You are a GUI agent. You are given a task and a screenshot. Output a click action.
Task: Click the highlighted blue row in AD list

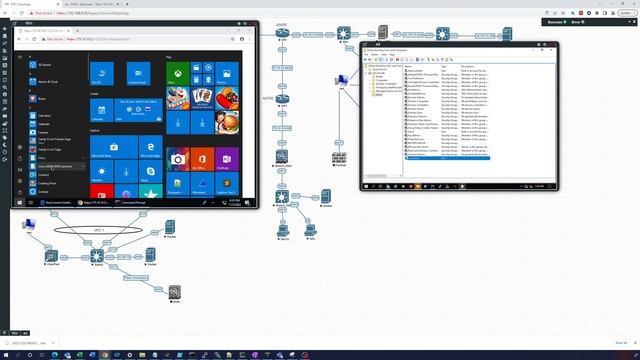(447, 158)
